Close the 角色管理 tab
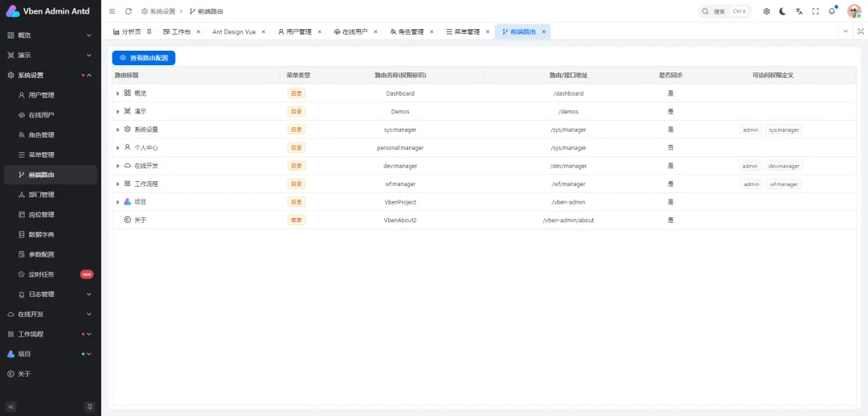Image resolution: width=868 pixels, height=416 pixels. (432, 32)
